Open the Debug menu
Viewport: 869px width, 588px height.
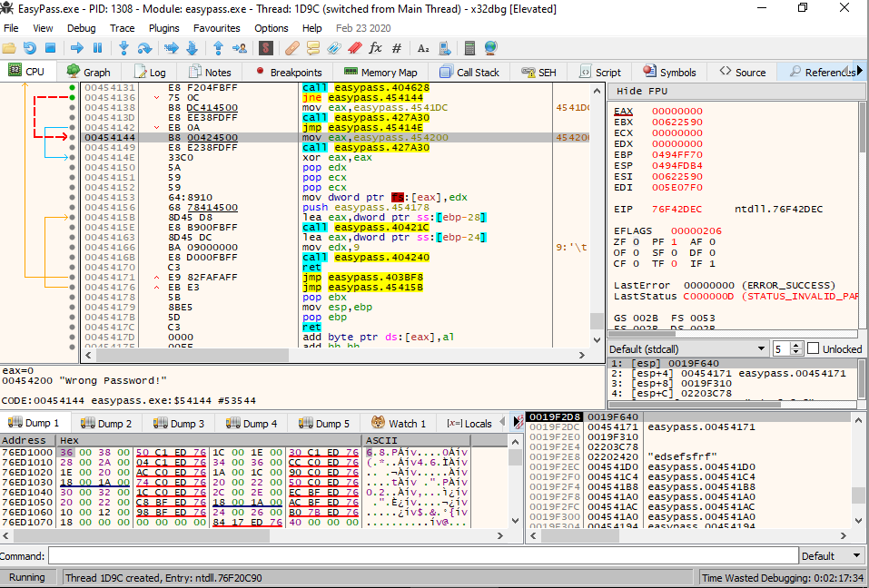click(x=82, y=28)
